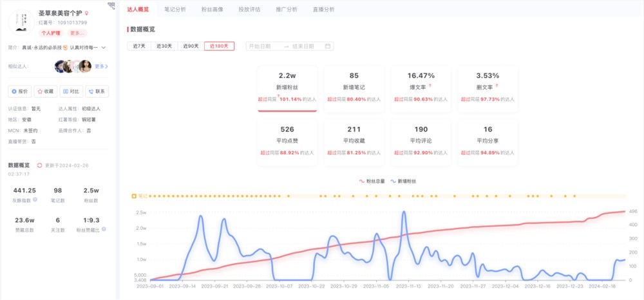Click the 1:9.3 粉丝赞藏比 value
The image size is (644, 300).
(x=91, y=220)
